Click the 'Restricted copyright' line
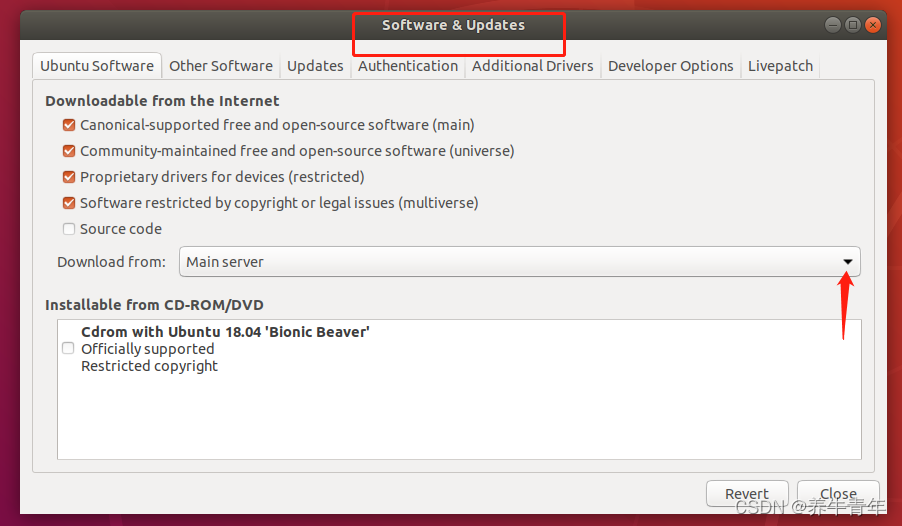This screenshot has width=902, height=526. pos(149,366)
